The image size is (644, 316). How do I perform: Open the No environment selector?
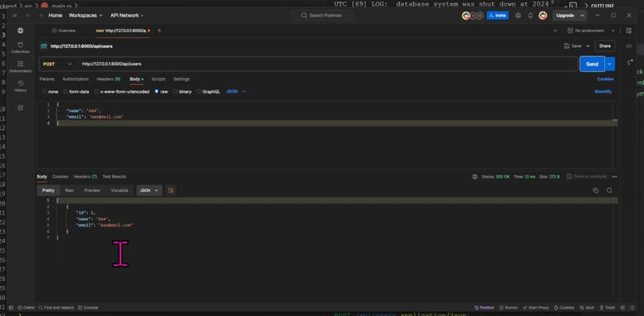(x=591, y=31)
